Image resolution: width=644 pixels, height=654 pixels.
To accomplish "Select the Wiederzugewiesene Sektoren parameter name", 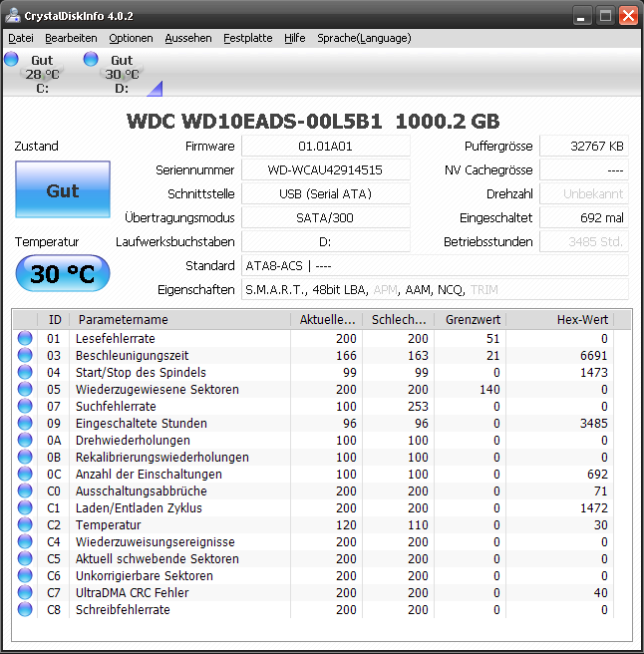I will [158, 389].
